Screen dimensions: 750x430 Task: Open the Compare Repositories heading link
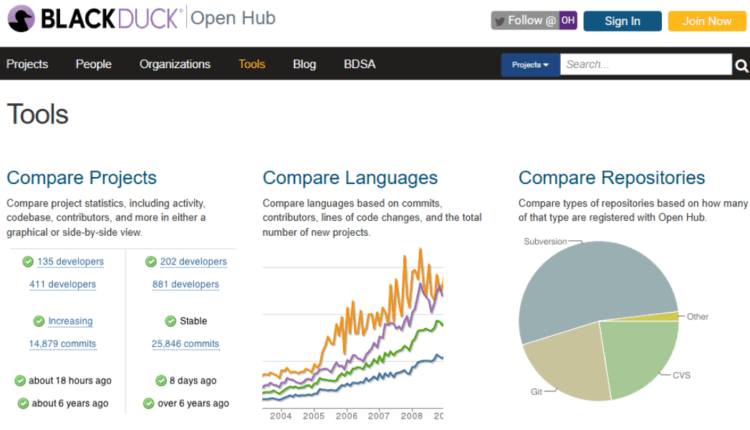coord(612,177)
